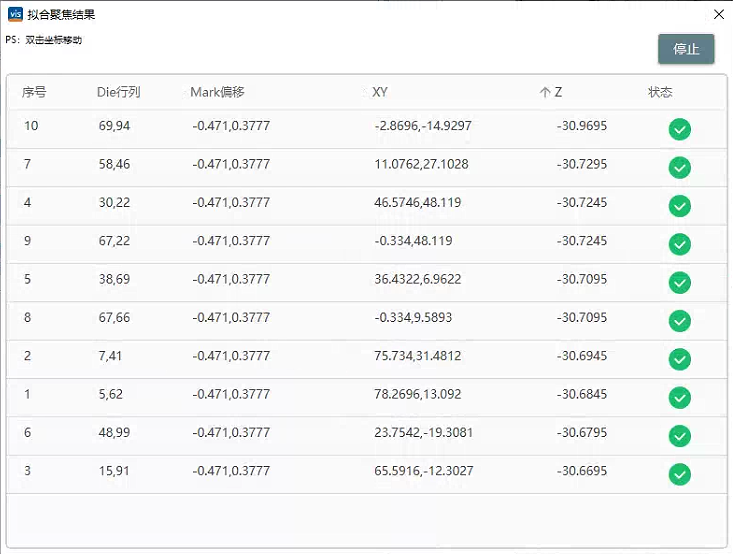Image resolution: width=733 pixels, height=554 pixels.
Task: Click status checkmark in Die 38,69 row
Action: pyautogui.click(x=679, y=282)
